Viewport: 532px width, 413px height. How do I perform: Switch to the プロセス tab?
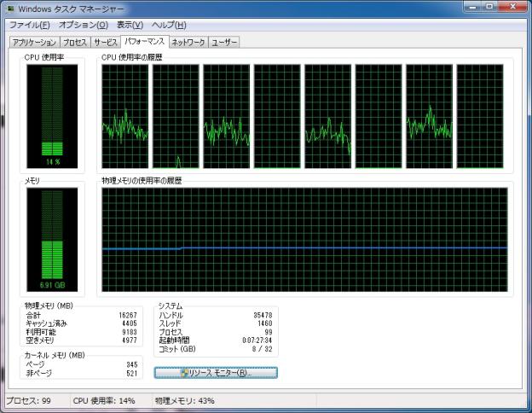(75, 43)
